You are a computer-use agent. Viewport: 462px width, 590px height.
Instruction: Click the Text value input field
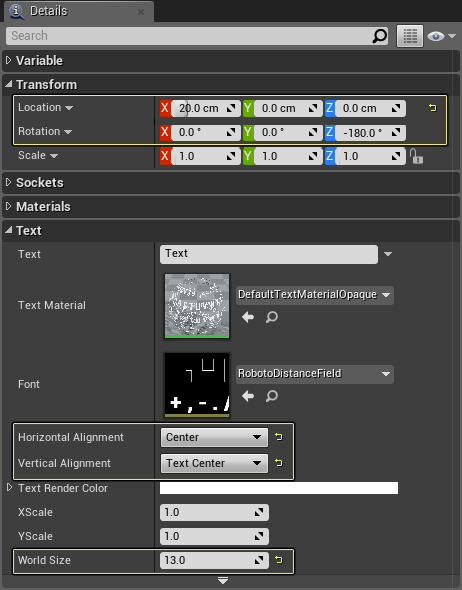pyautogui.click(x=269, y=254)
